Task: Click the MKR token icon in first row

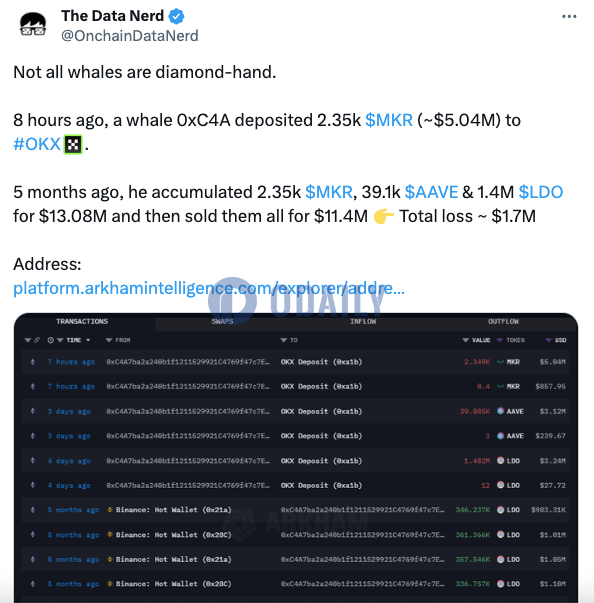Action: [500, 362]
